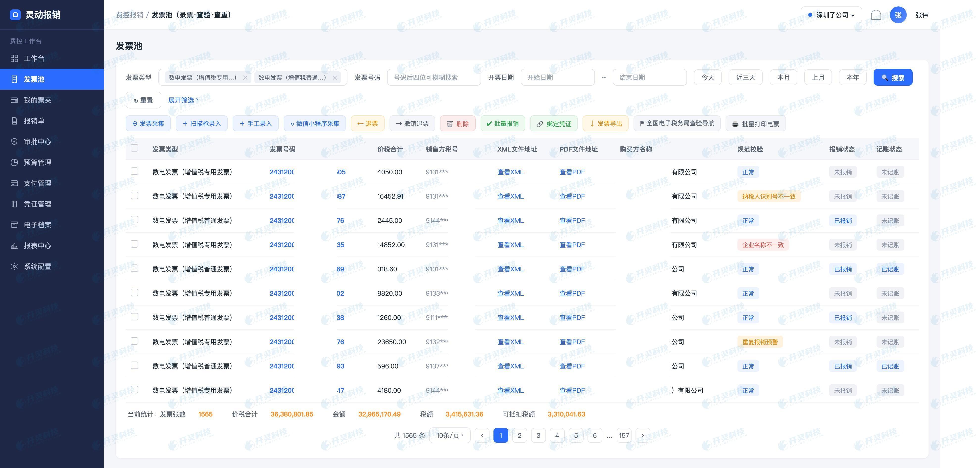This screenshot has width=980, height=468.
Task: Click the green 批量报销 button
Action: tap(503, 123)
